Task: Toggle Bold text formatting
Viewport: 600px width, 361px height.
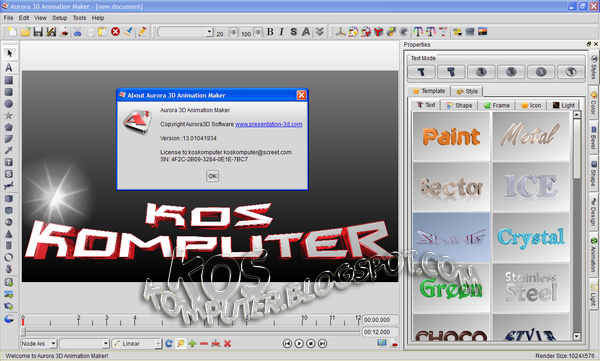Action: pyautogui.click(x=270, y=32)
